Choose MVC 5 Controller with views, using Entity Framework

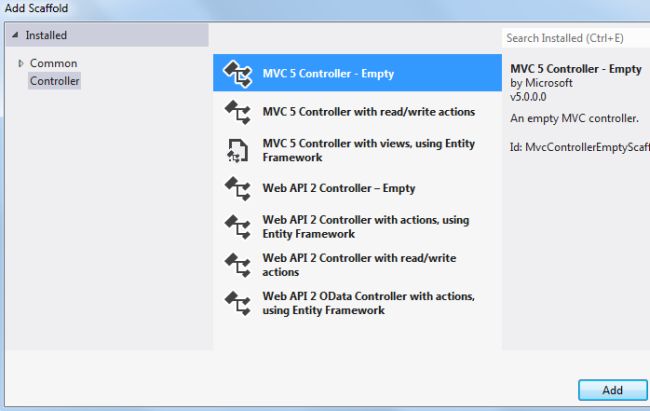tap(368, 150)
